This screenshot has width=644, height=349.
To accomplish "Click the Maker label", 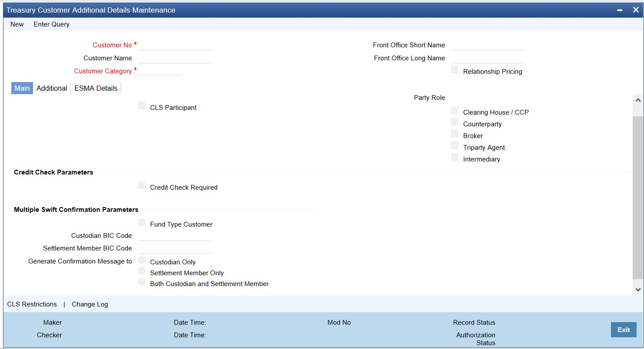I will [53, 323].
